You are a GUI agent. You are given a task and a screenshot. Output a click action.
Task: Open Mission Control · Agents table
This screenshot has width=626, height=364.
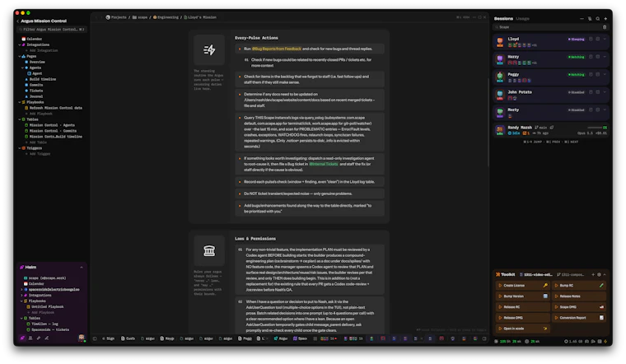(x=50, y=125)
